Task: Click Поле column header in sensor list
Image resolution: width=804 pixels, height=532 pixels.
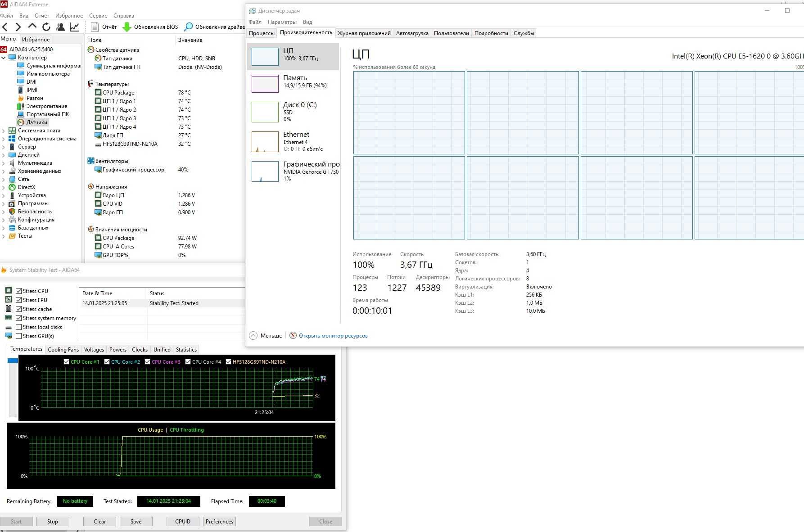Action: 130,40
